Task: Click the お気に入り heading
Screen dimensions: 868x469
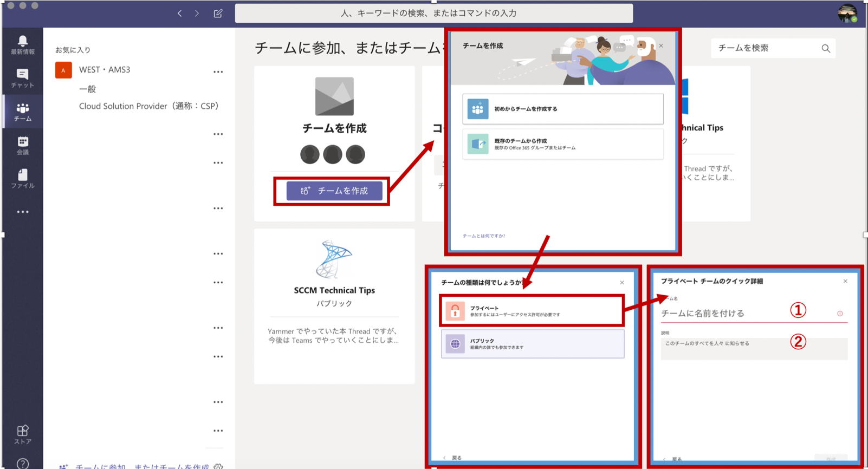Action: point(73,50)
